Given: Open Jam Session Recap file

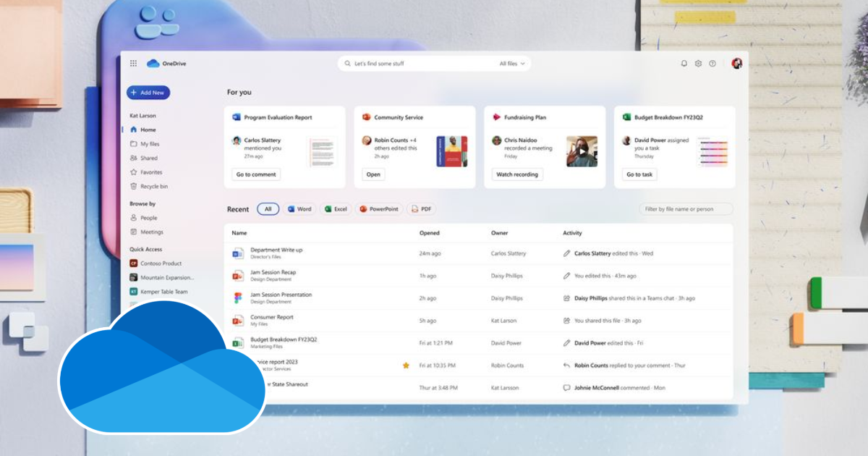Looking at the screenshot, I should [273, 272].
